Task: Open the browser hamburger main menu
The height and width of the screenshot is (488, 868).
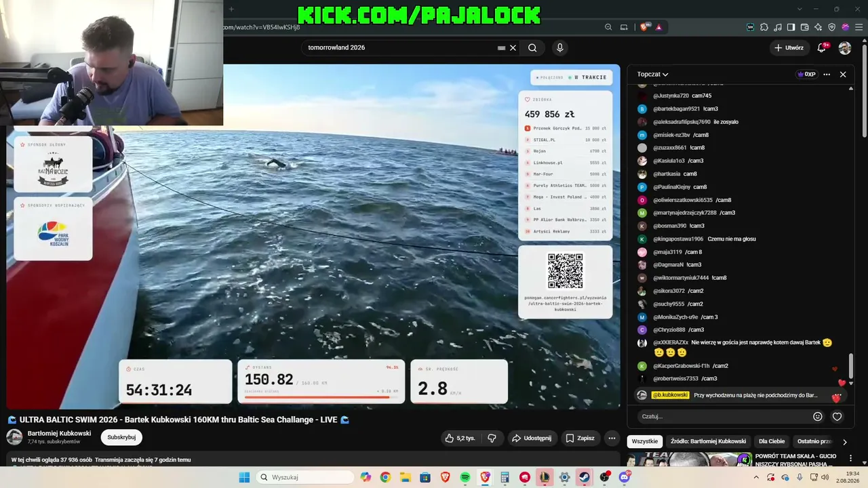Action: [859, 27]
